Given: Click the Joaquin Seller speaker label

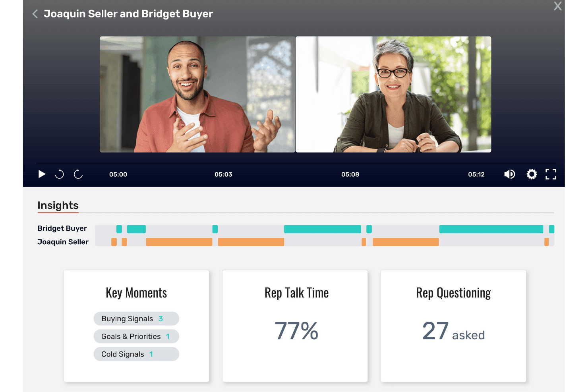Looking at the screenshot, I should [63, 242].
